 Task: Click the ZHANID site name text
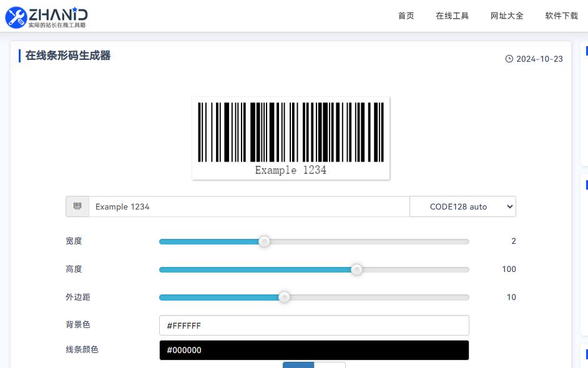(58, 14)
